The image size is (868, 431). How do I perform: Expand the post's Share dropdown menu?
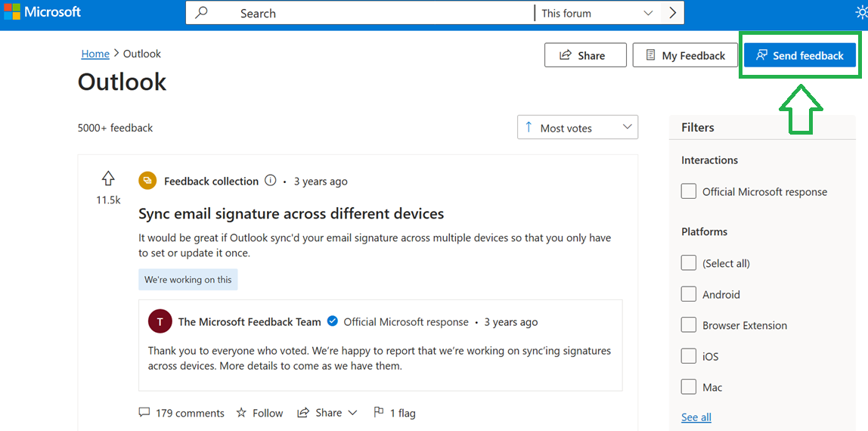(x=327, y=413)
